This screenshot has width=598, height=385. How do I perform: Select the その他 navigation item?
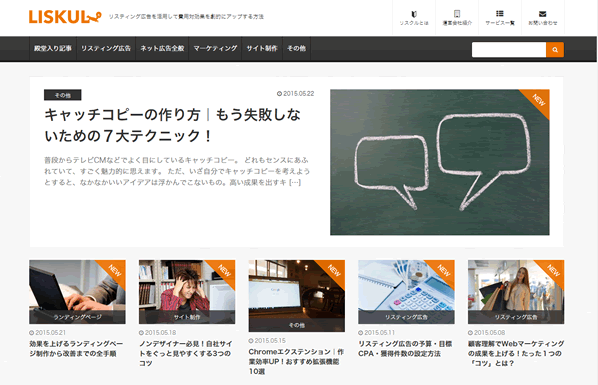(x=296, y=48)
